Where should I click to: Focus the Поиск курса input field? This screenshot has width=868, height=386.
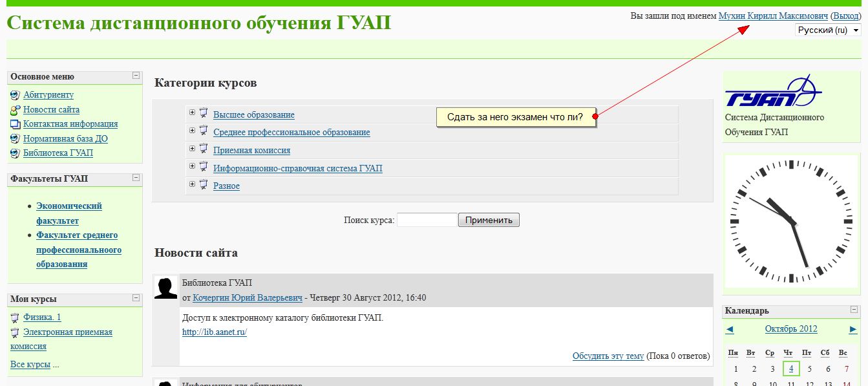[x=427, y=220]
